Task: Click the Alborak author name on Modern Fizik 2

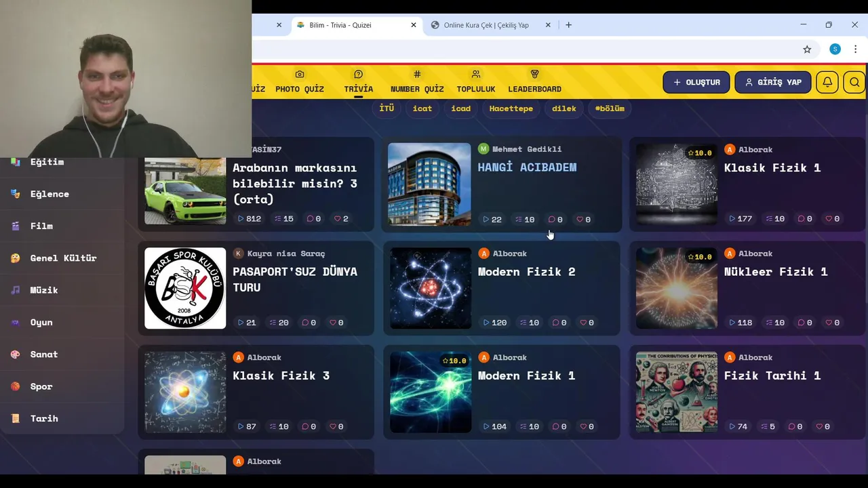Action: pyautogui.click(x=509, y=253)
